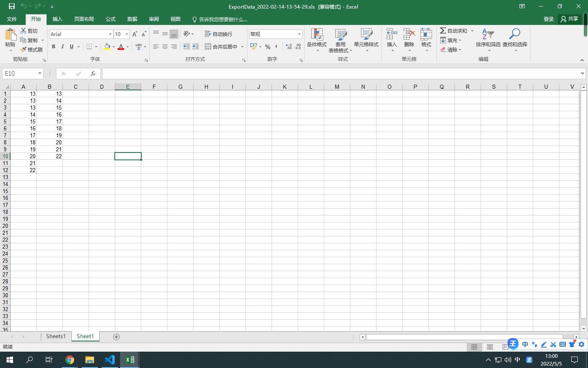Image resolution: width=588 pixels, height=368 pixels.
Task: Switch to the Insert (插入) tab
Action: (x=58, y=19)
